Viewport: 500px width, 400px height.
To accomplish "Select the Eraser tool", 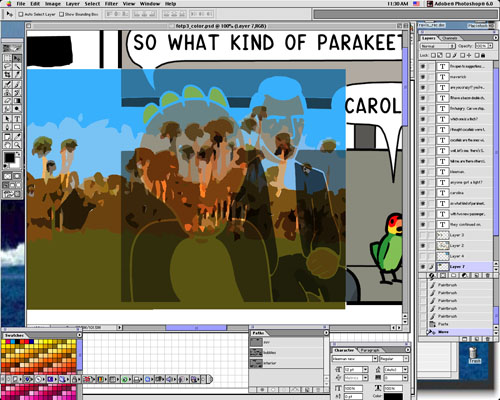I will [x=7, y=101].
